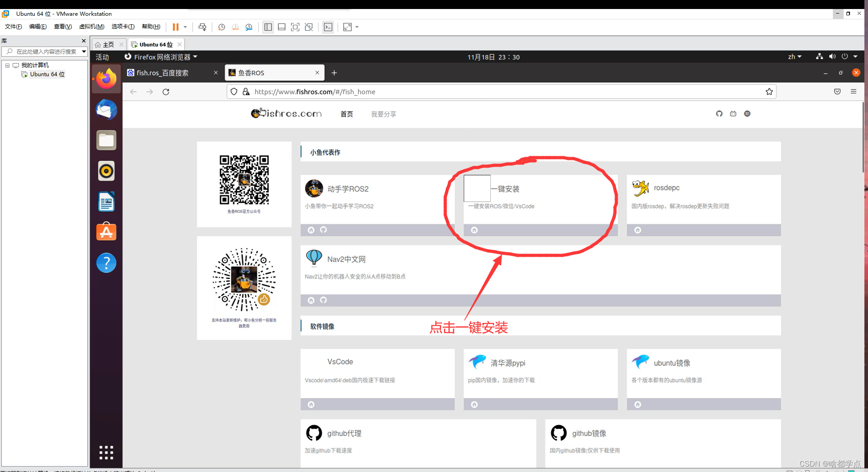Click the GitHub icon in the site header
The width and height of the screenshot is (868, 472).
(x=719, y=113)
